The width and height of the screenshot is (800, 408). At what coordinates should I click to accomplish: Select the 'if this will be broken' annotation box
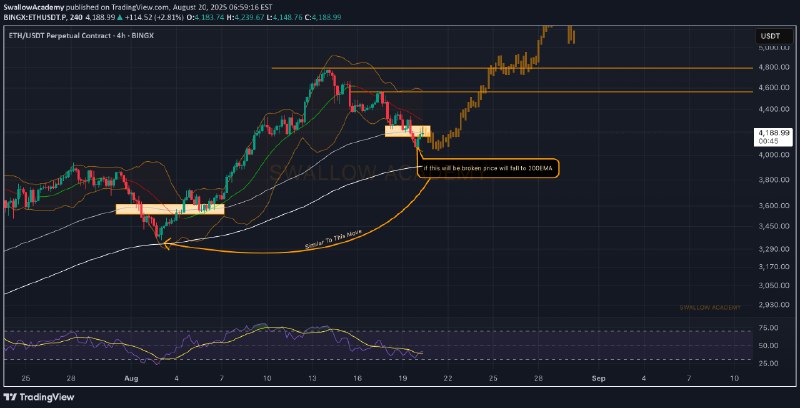click(488, 168)
